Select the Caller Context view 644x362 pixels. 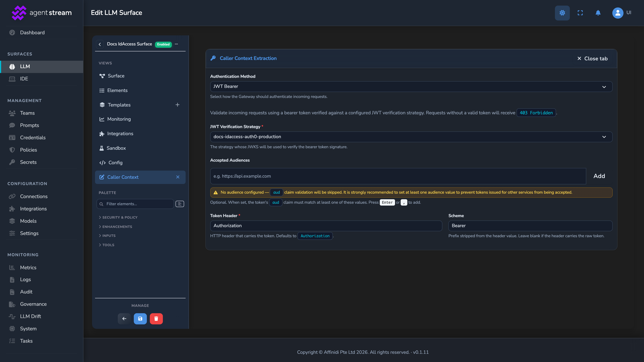(x=140, y=177)
